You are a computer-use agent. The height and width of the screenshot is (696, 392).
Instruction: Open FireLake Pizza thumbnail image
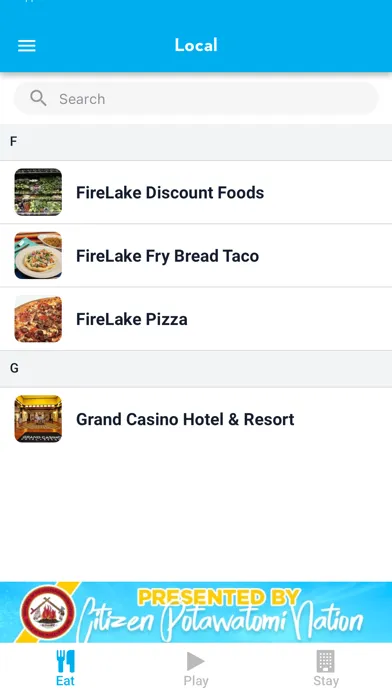[x=38, y=319]
